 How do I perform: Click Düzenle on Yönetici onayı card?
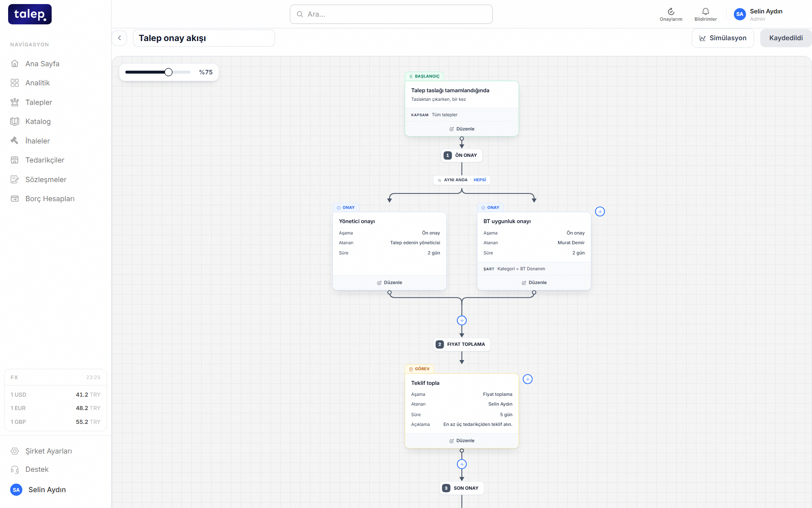(x=389, y=282)
